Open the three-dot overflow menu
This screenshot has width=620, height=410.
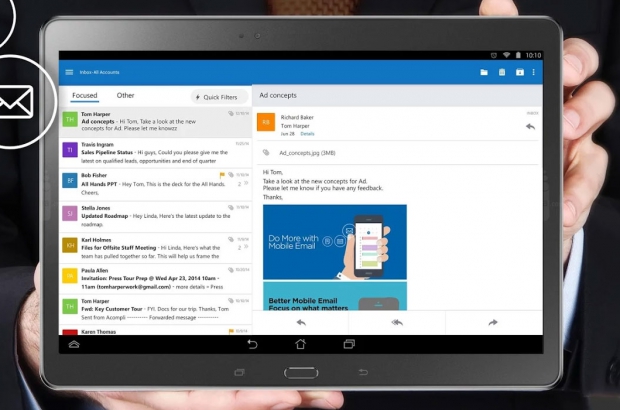tap(534, 72)
